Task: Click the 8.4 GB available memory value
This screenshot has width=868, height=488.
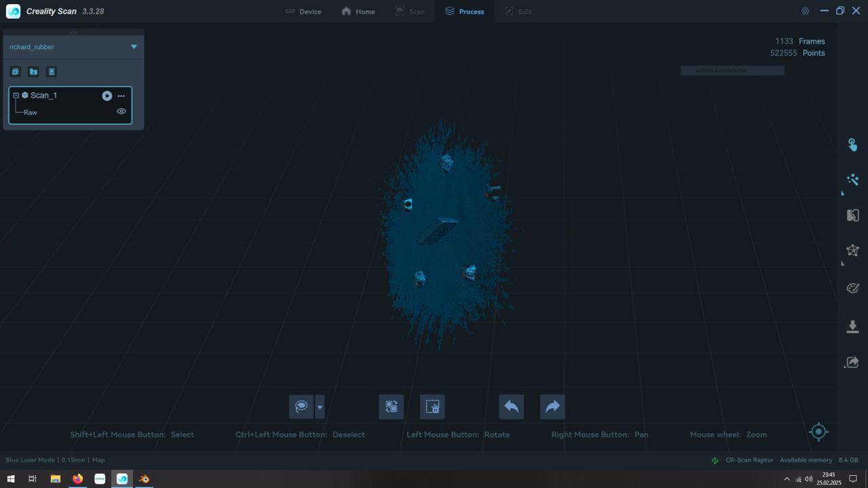Action: pos(848,460)
